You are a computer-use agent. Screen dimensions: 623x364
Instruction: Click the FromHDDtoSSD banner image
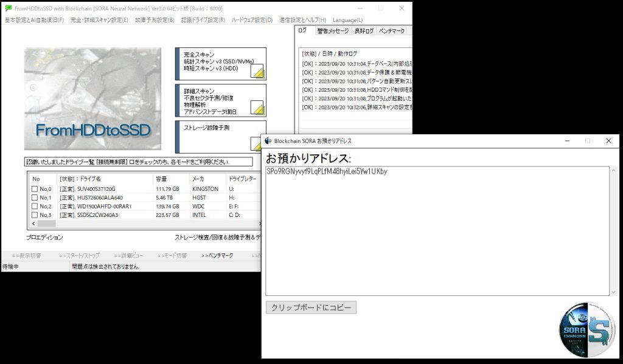point(93,99)
